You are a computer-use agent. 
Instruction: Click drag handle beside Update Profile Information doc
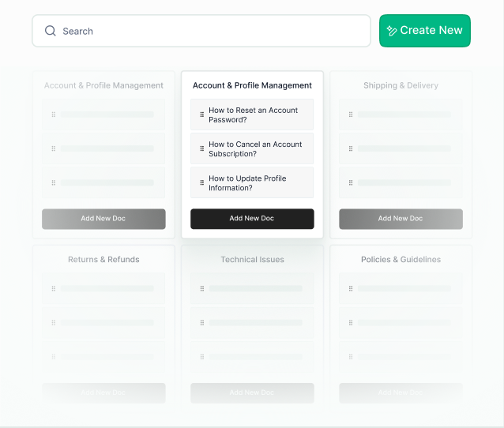click(202, 182)
